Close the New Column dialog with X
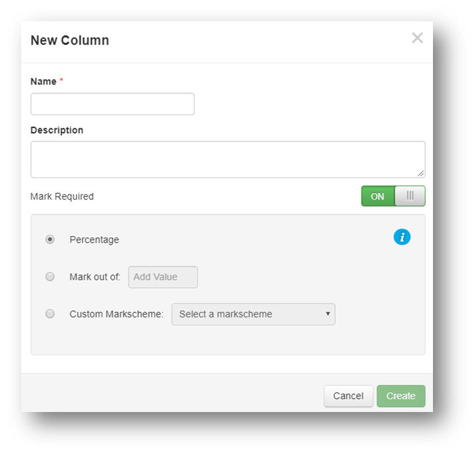 (x=417, y=38)
